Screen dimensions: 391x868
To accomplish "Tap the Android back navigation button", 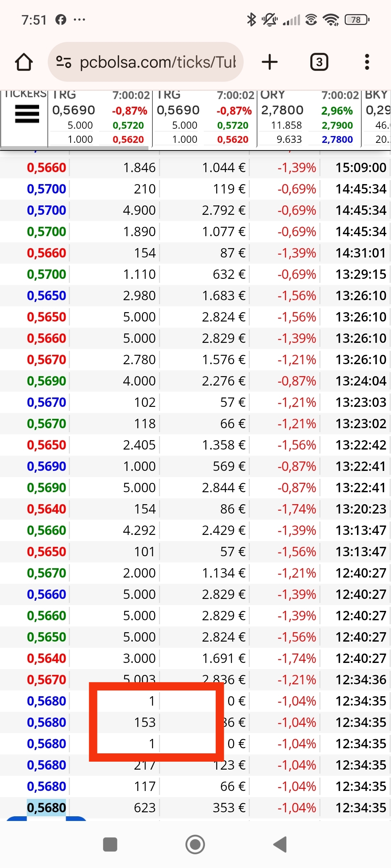I will click(x=280, y=844).
